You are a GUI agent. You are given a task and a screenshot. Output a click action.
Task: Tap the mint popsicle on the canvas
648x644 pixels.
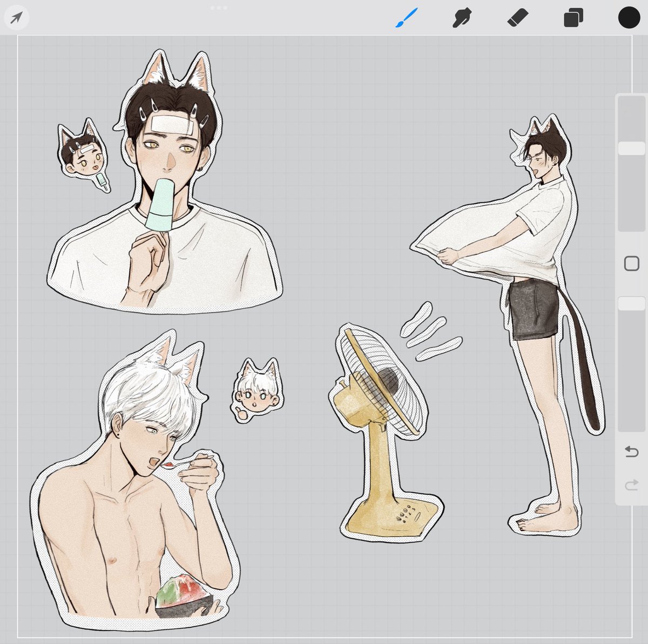[x=160, y=205]
